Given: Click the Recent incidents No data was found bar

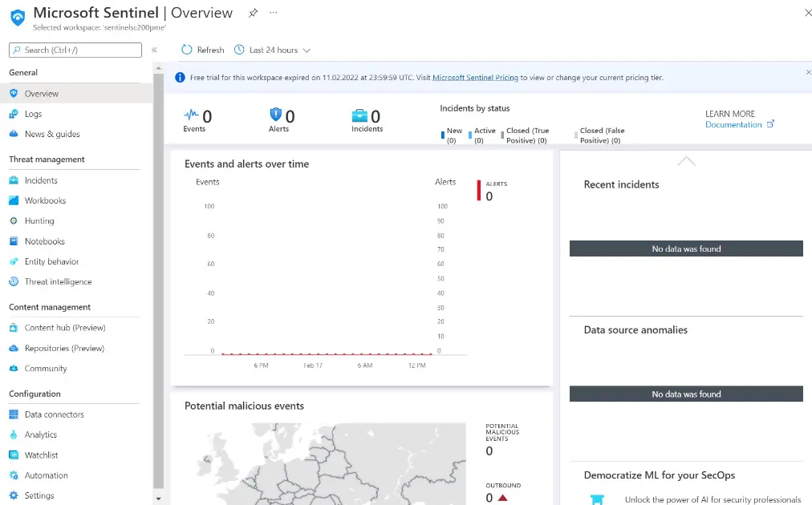Looking at the screenshot, I should point(686,248).
